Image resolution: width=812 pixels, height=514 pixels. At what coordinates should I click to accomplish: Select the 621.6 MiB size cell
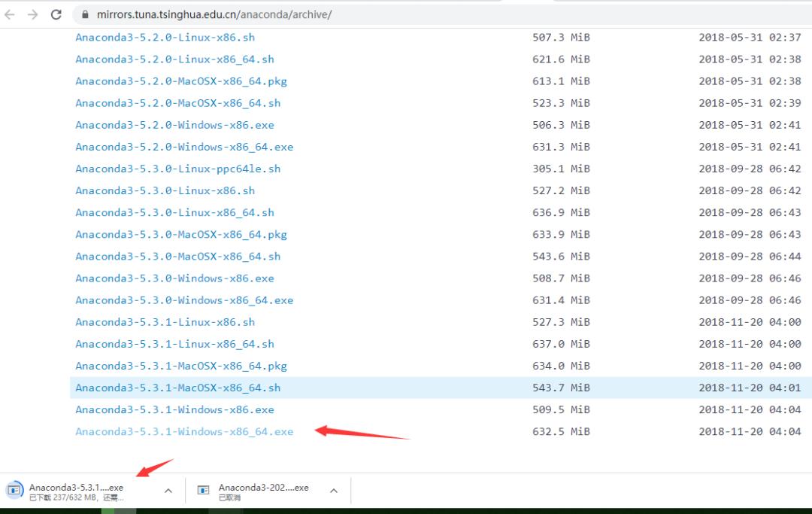point(562,59)
